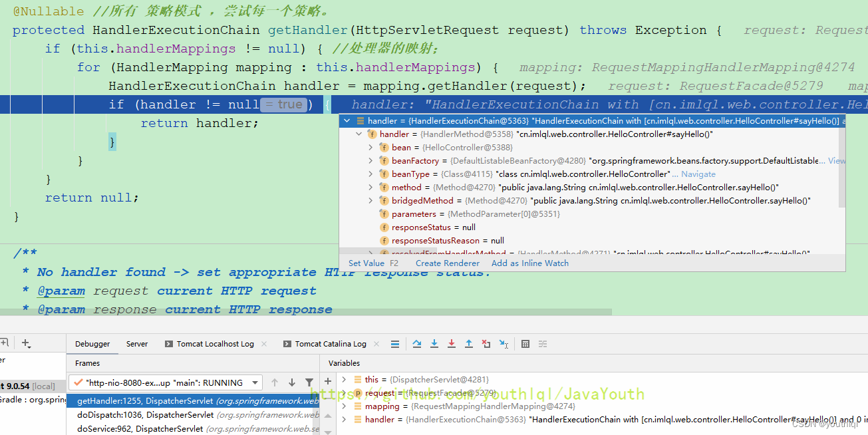Click the add service plus dropdown icon
Screen dimensions: 868x435
click(27, 344)
